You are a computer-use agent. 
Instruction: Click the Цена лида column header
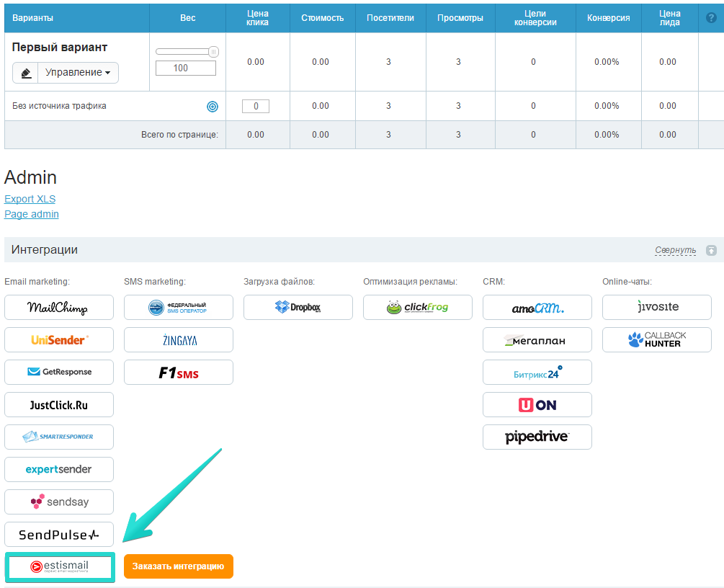pyautogui.click(x=670, y=18)
